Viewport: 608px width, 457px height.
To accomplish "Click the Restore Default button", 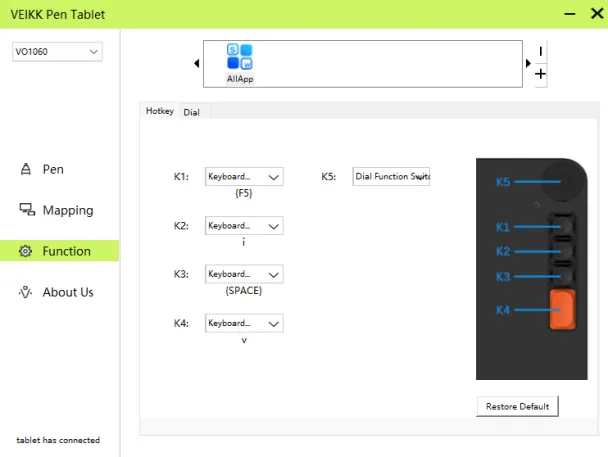I will click(x=517, y=407).
